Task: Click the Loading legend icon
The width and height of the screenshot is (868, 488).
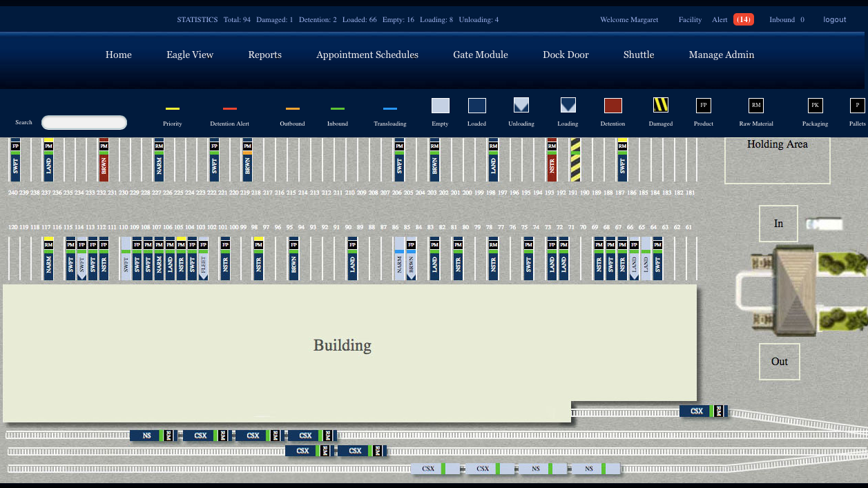Action: (567, 106)
